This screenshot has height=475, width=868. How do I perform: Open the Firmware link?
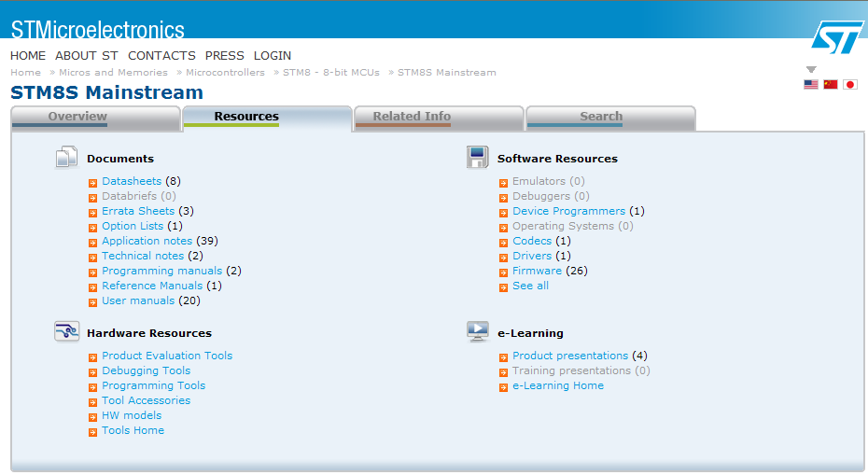click(x=537, y=271)
